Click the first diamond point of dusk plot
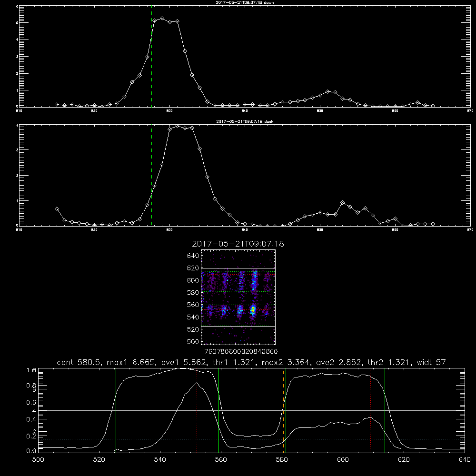Screen dimensions: 476x476 tap(57, 209)
